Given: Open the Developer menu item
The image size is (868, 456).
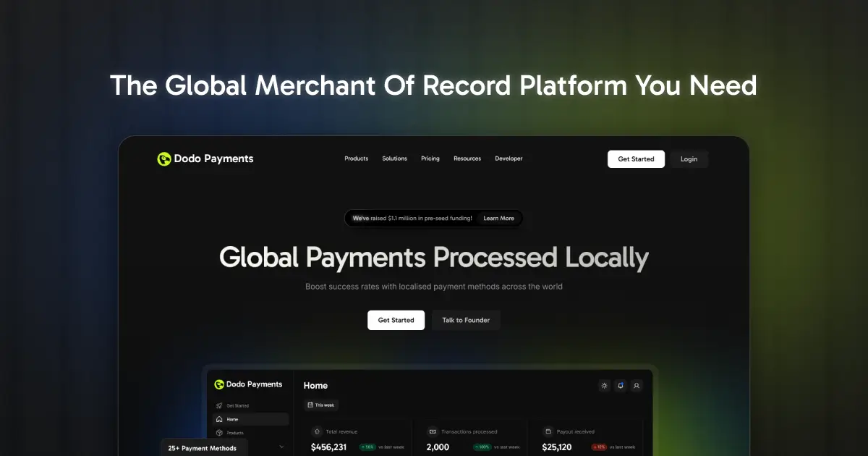Looking at the screenshot, I should [x=509, y=159].
